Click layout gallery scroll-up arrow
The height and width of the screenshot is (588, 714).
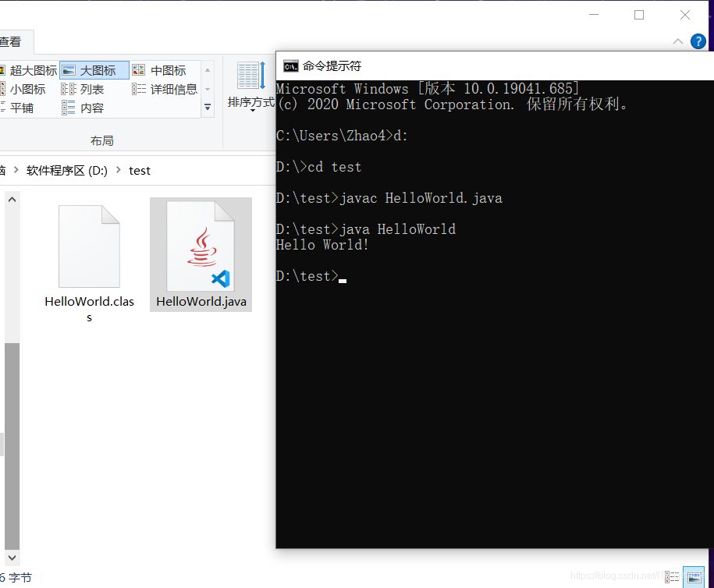click(208, 70)
